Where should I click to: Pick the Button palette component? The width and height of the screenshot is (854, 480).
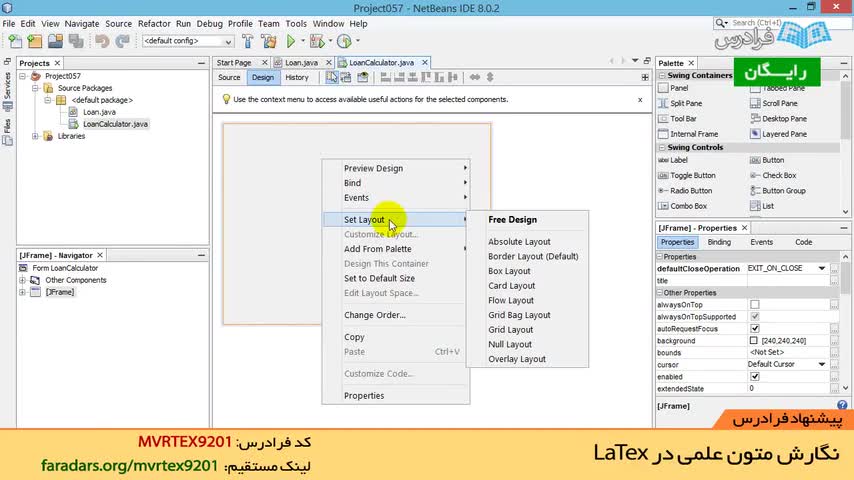(767, 160)
